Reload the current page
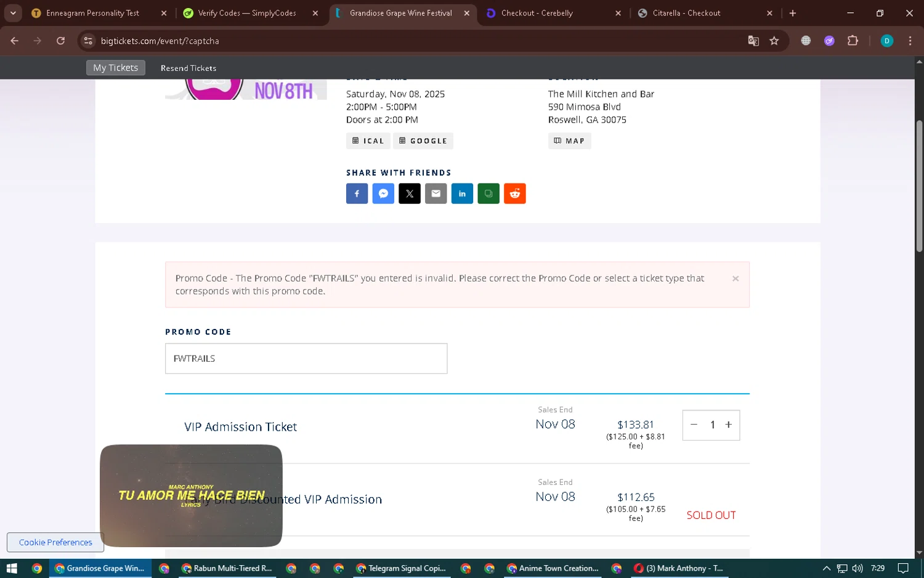The height and width of the screenshot is (578, 924). (60, 41)
